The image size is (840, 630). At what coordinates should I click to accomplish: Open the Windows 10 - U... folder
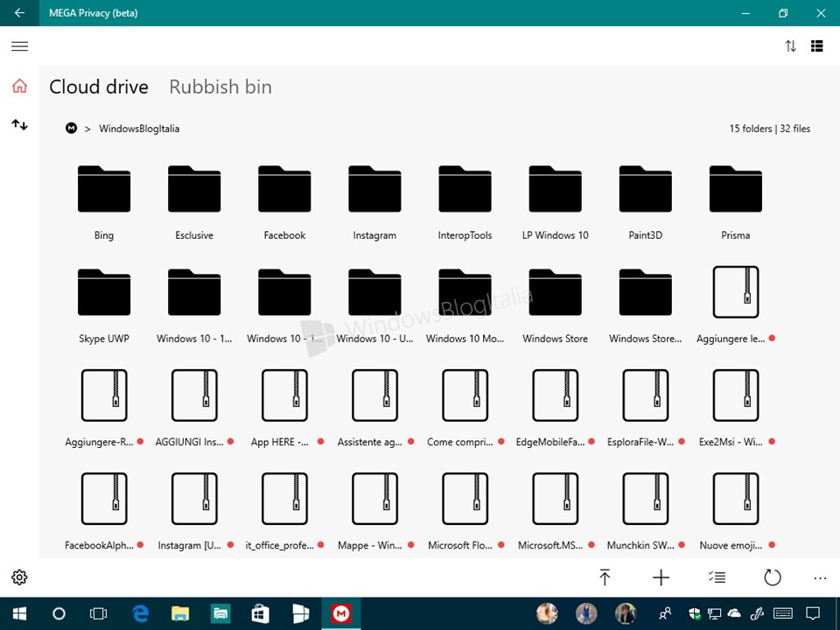(374, 306)
